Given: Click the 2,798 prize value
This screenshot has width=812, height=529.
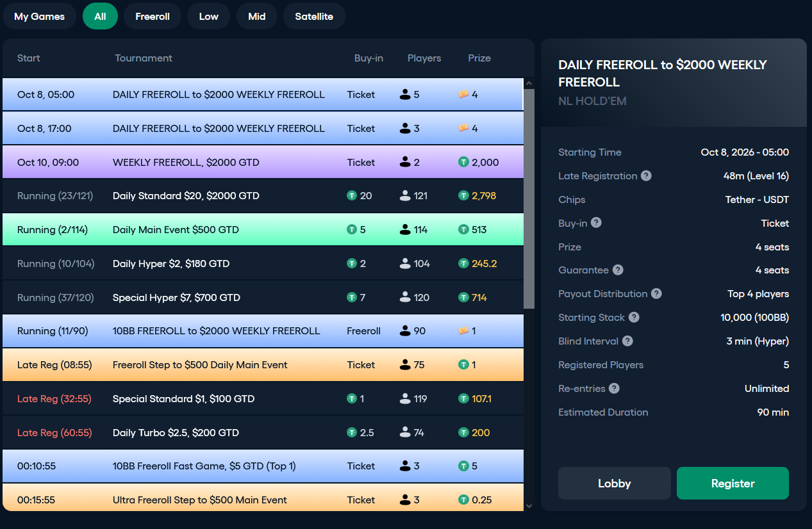Looking at the screenshot, I should (484, 196).
